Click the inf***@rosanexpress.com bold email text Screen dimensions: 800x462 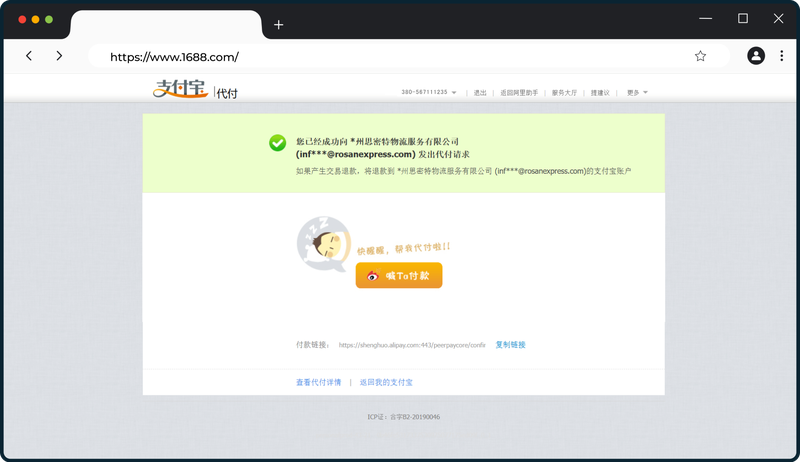[356, 155]
